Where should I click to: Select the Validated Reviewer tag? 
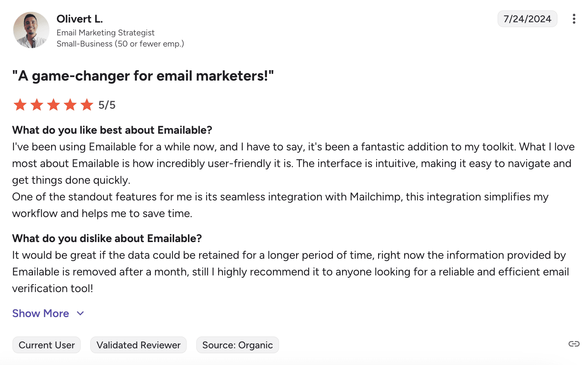(x=138, y=345)
